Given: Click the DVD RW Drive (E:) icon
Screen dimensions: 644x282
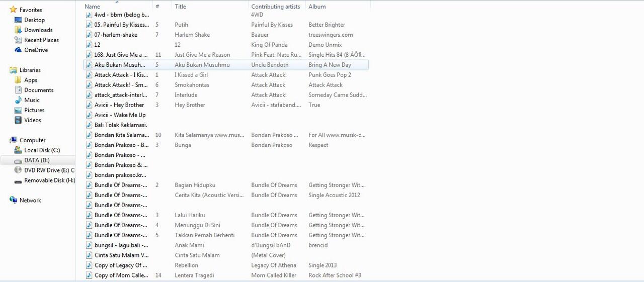Looking at the screenshot, I should [x=18, y=170].
